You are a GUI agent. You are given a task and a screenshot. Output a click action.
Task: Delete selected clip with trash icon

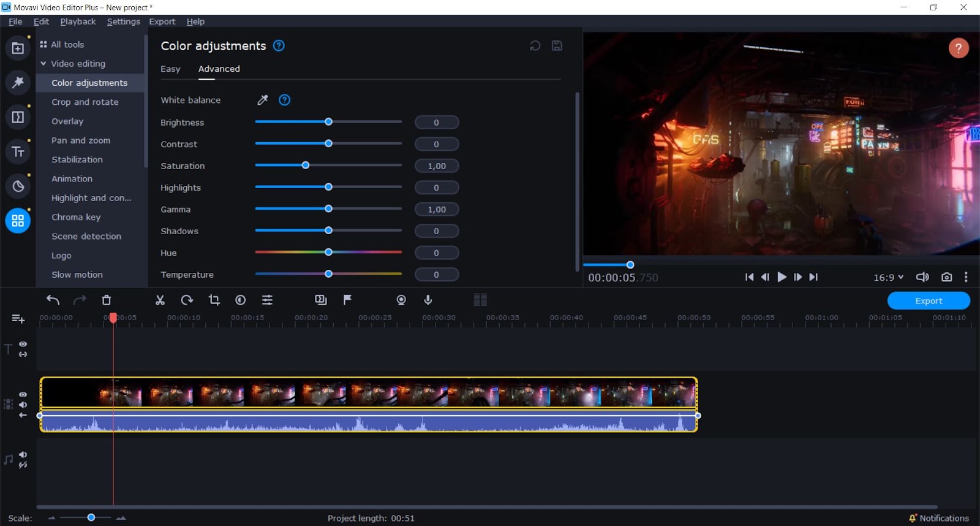(107, 300)
